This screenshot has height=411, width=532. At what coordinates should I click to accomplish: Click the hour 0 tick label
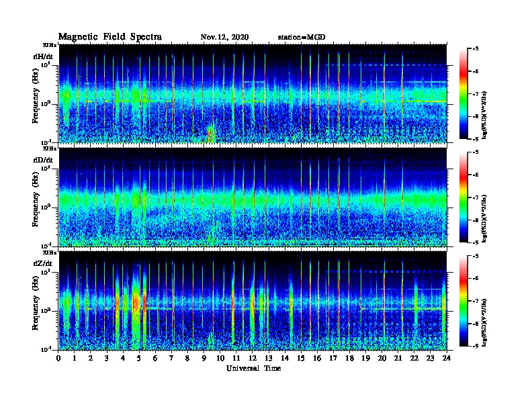point(58,359)
